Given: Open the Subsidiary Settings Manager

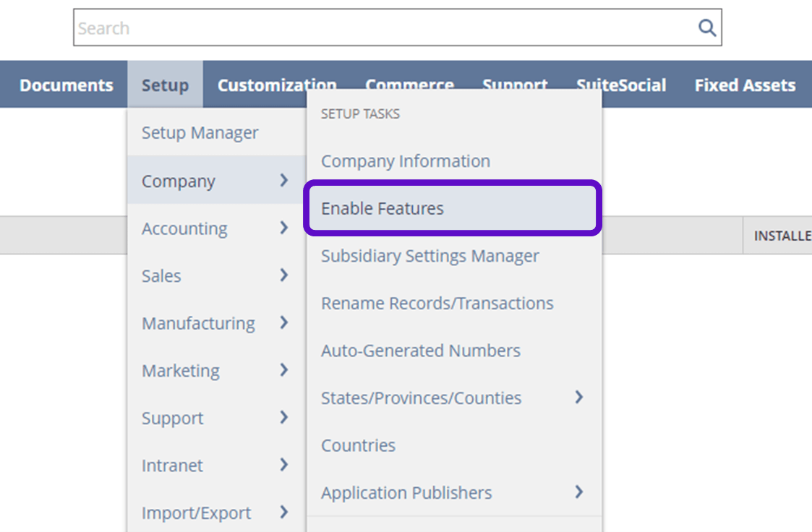Looking at the screenshot, I should pyautogui.click(x=429, y=256).
